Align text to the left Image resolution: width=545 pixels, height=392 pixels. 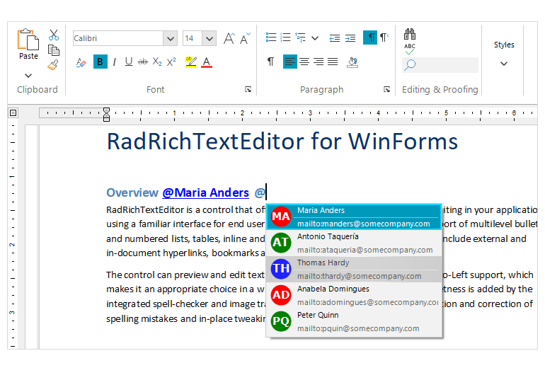[290, 62]
